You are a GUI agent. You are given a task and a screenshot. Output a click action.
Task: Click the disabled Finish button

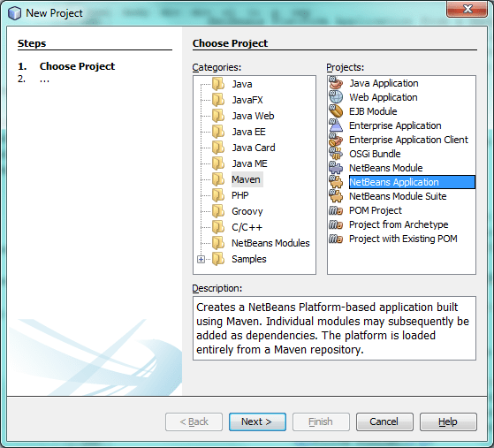pyautogui.click(x=321, y=421)
